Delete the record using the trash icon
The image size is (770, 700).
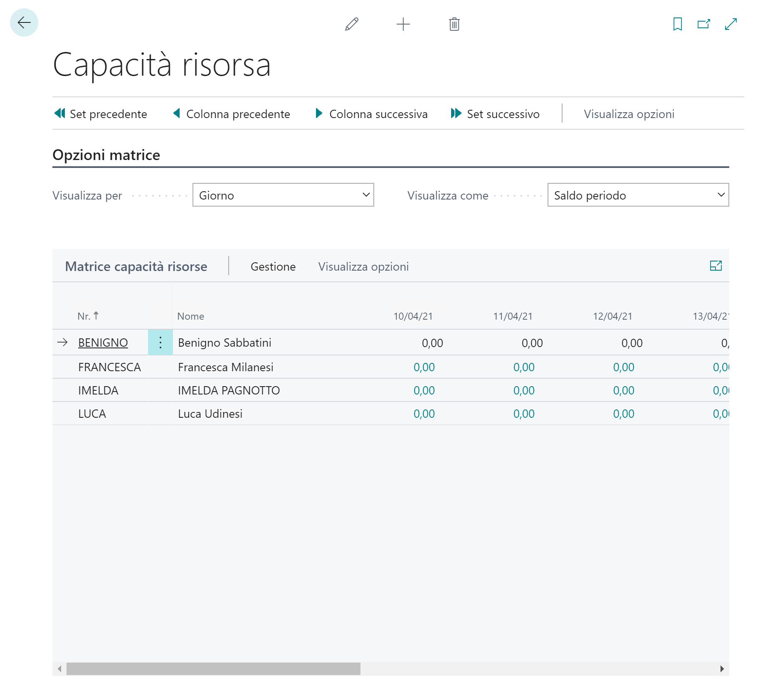[454, 25]
